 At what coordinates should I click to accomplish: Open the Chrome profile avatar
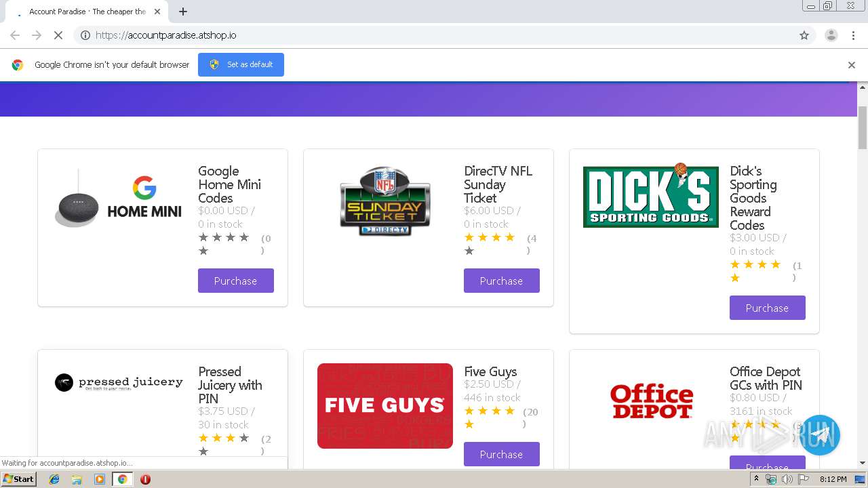[831, 35]
